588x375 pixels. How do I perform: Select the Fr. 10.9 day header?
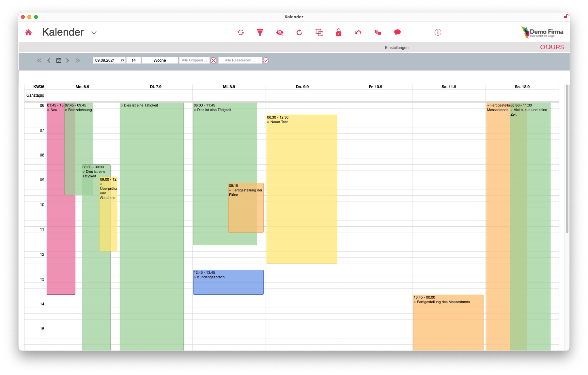pyautogui.click(x=376, y=87)
